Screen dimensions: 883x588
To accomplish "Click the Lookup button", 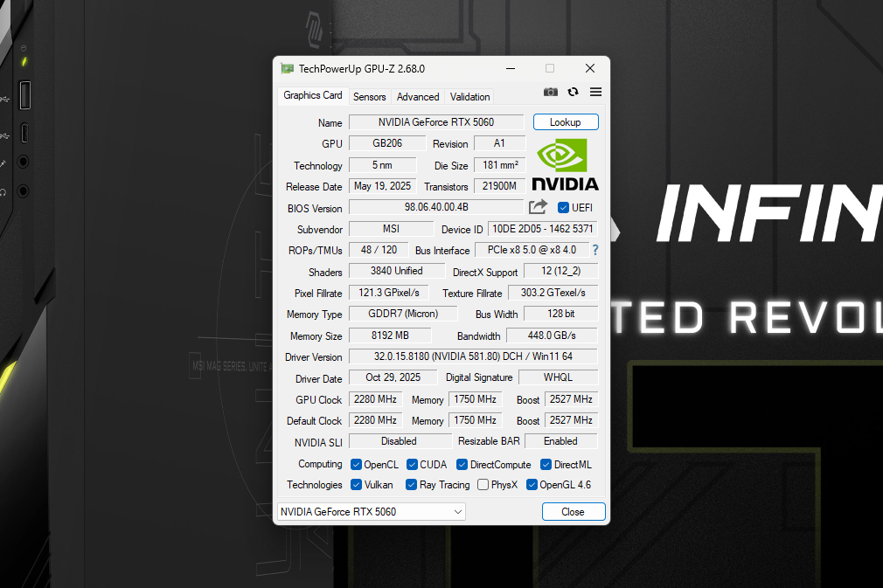I will pyautogui.click(x=565, y=121).
